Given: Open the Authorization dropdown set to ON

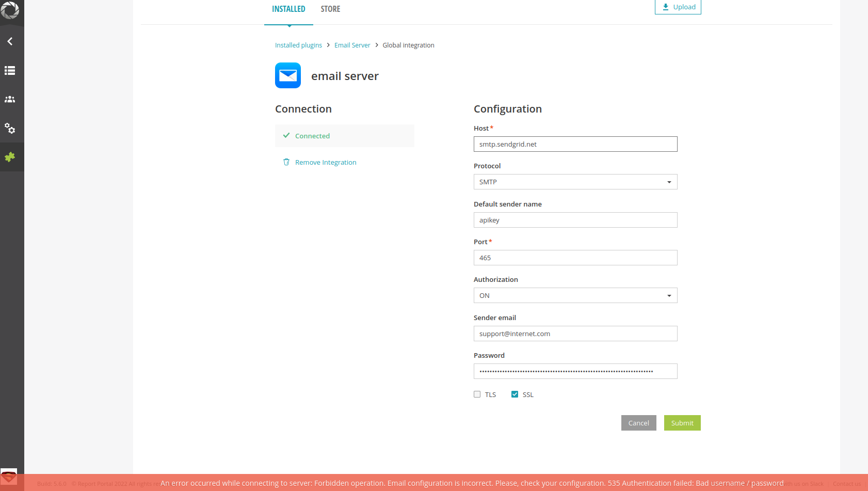Looking at the screenshot, I should pos(575,295).
